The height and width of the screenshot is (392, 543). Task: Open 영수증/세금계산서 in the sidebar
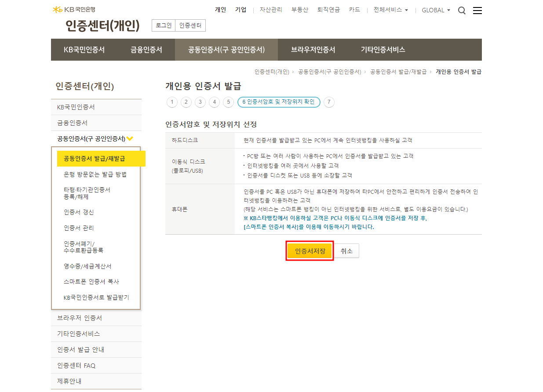point(87,266)
